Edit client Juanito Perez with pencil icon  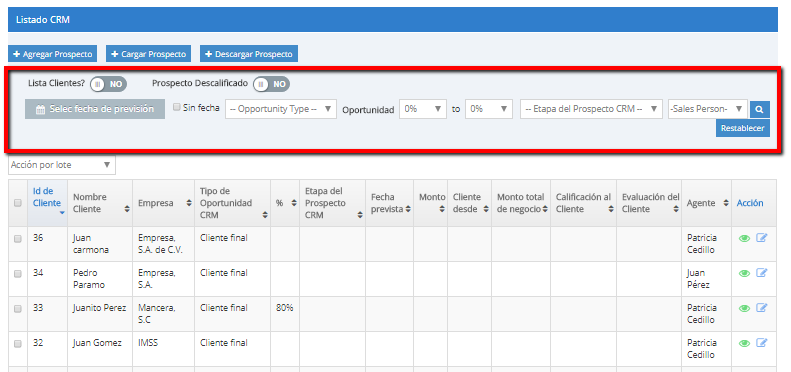pyautogui.click(x=761, y=307)
